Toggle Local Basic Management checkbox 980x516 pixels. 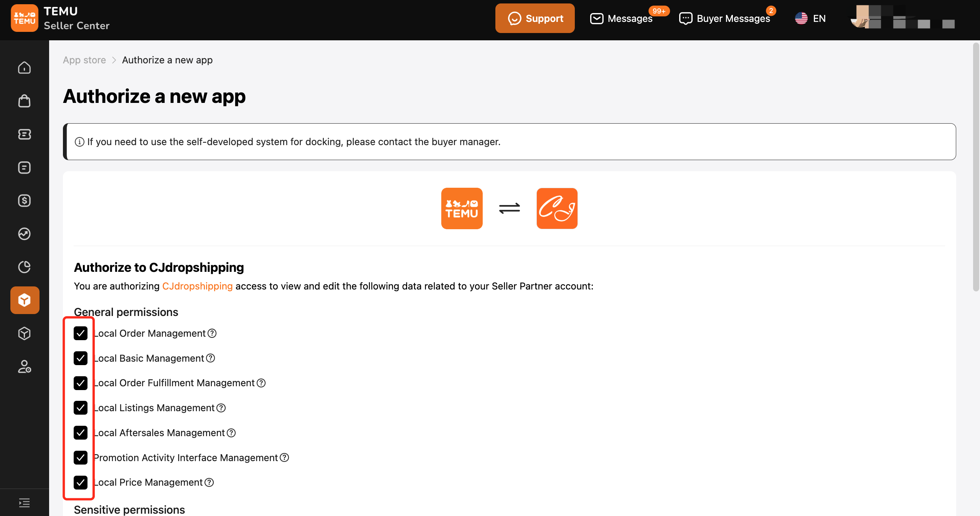pyautogui.click(x=81, y=358)
